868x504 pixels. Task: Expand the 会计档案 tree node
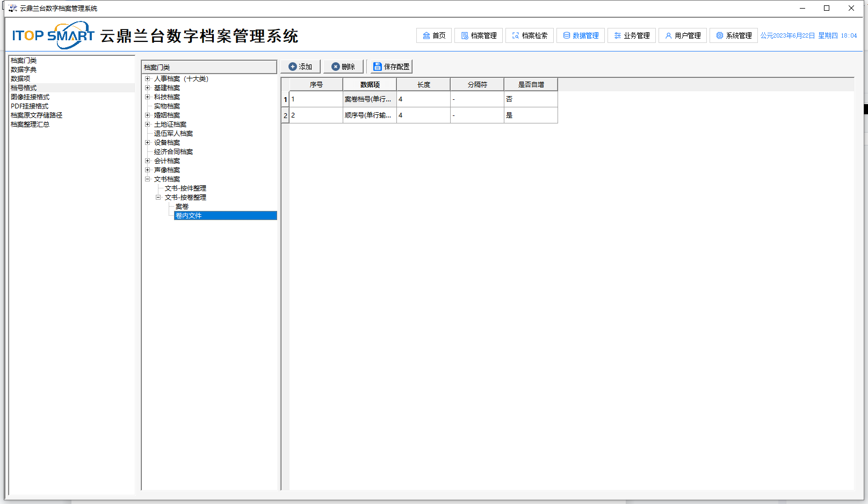148,161
